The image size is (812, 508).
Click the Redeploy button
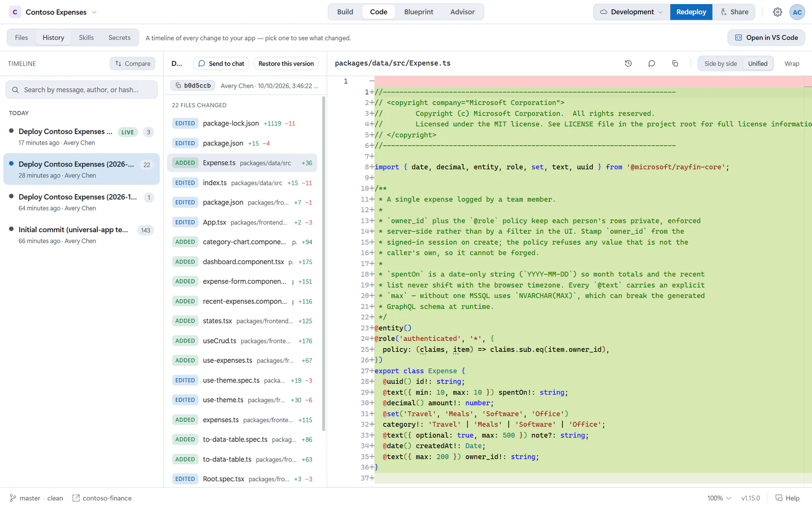click(691, 12)
